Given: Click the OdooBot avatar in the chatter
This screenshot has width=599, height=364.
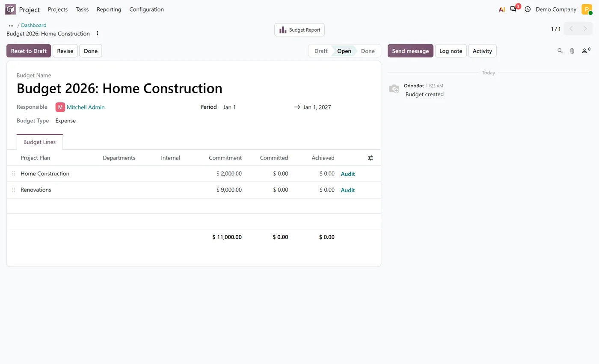Looking at the screenshot, I should [394, 89].
